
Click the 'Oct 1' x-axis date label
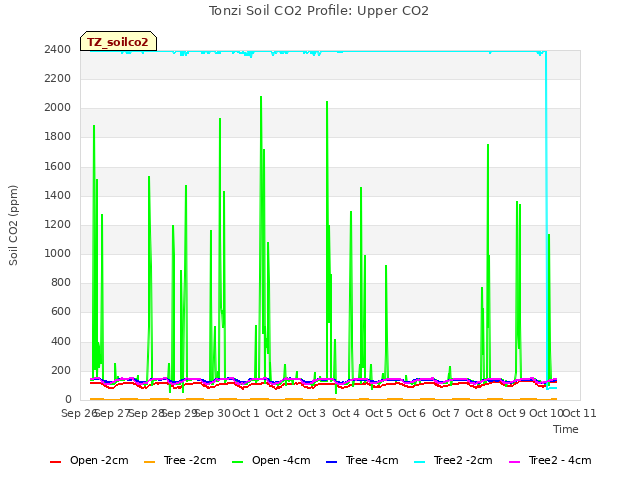pos(246,413)
